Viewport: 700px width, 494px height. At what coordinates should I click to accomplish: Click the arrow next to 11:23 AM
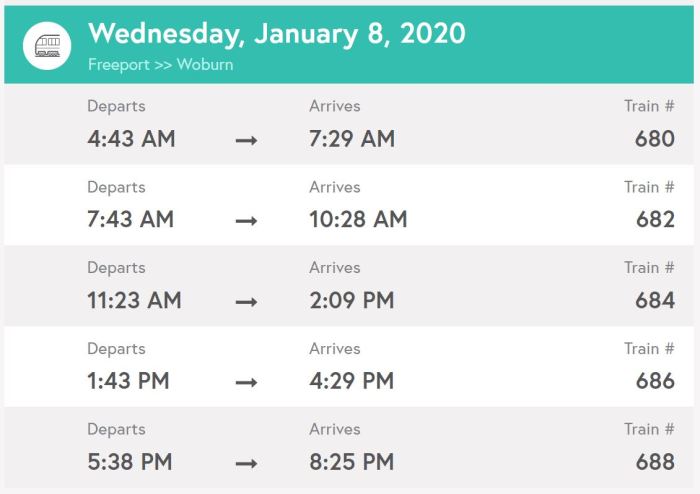tap(246, 302)
